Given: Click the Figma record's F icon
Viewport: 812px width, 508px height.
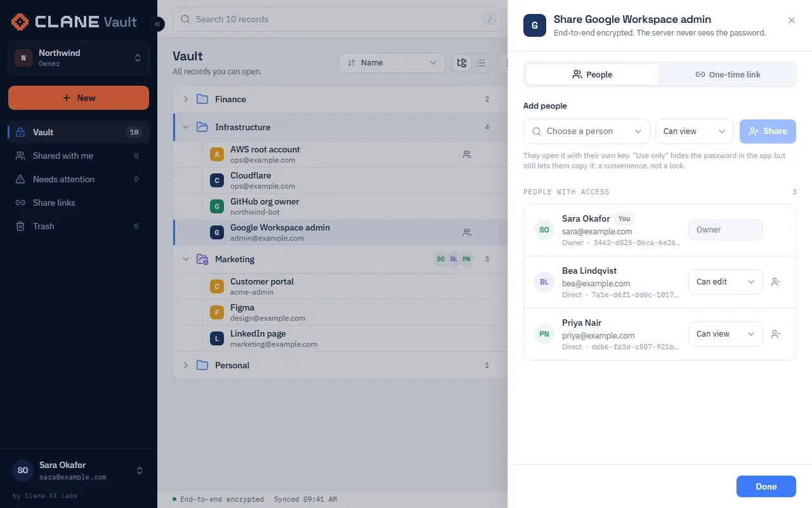Looking at the screenshot, I should (217, 312).
